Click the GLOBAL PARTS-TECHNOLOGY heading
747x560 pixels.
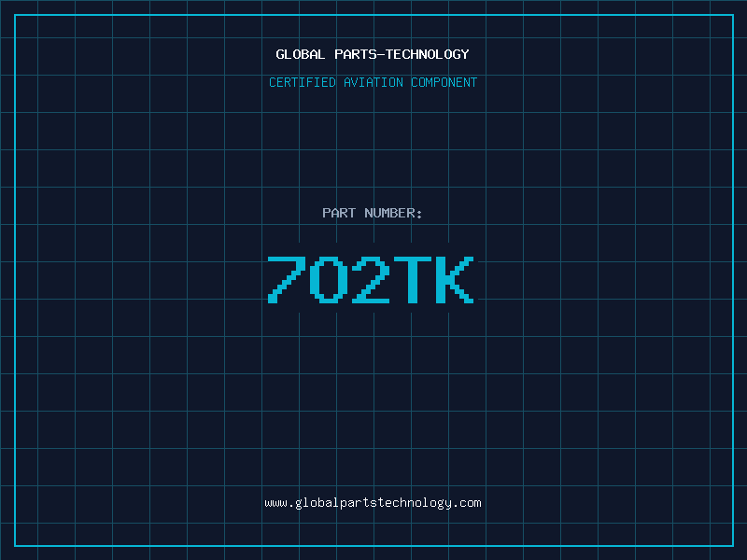pyautogui.click(x=373, y=54)
